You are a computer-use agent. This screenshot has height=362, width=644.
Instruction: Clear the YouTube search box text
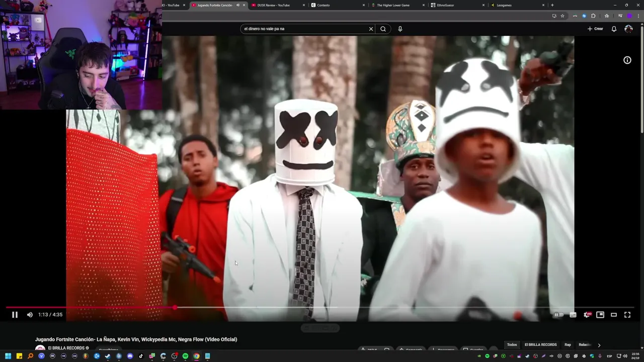371,29
